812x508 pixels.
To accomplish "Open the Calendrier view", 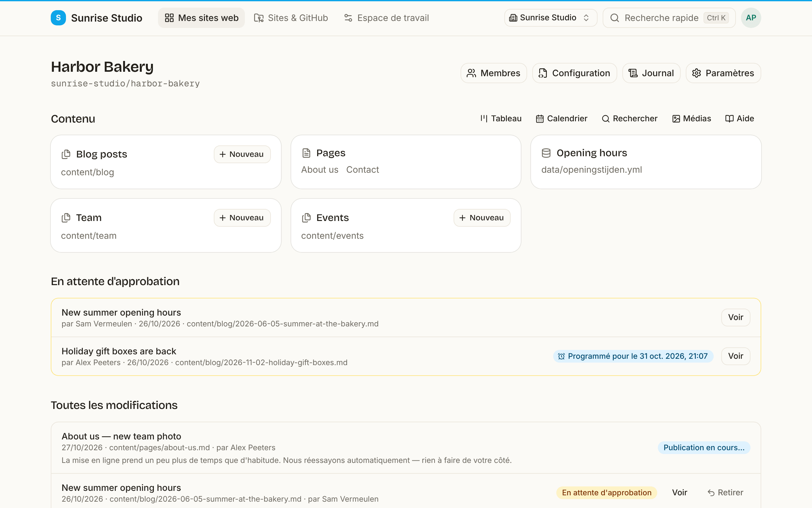I will pyautogui.click(x=561, y=119).
